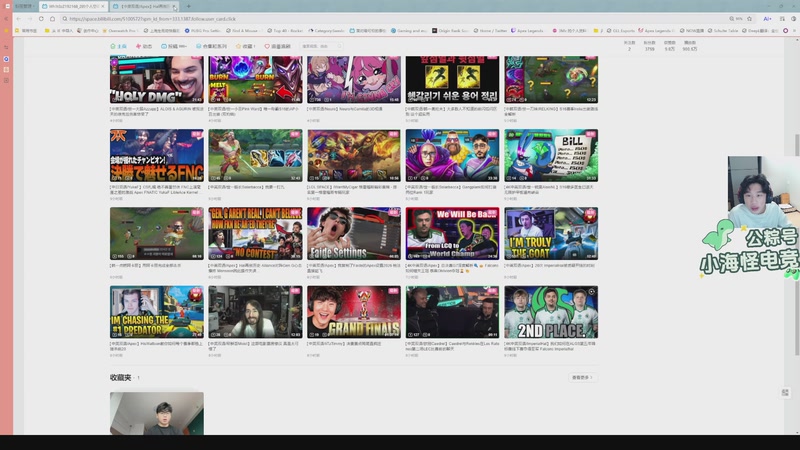Open the extensions icon beside AI+
800x450 pixels.
pyautogui.click(x=782, y=19)
